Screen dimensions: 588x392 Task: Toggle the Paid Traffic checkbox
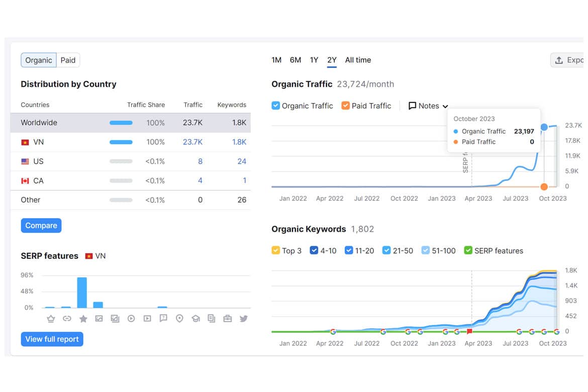[x=345, y=106]
